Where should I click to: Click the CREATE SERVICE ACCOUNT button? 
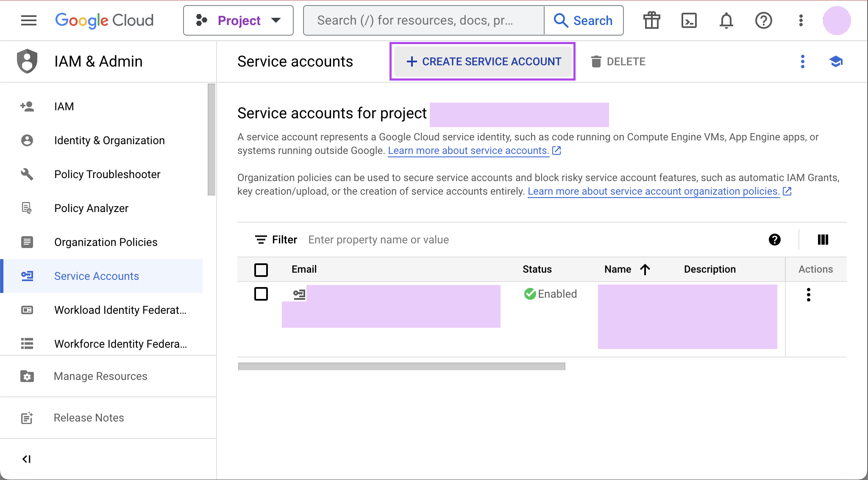tap(482, 61)
